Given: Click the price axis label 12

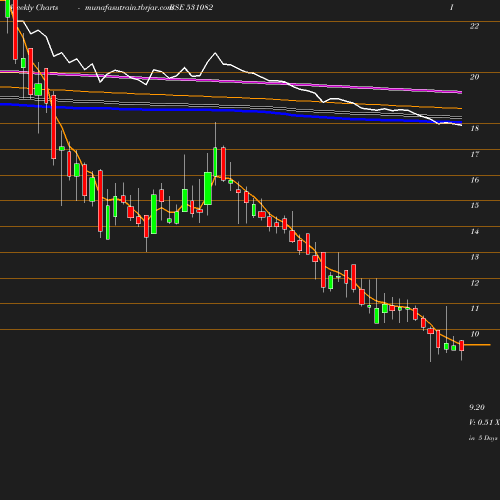Looking at the screenshot, I should tap(475, 283).
